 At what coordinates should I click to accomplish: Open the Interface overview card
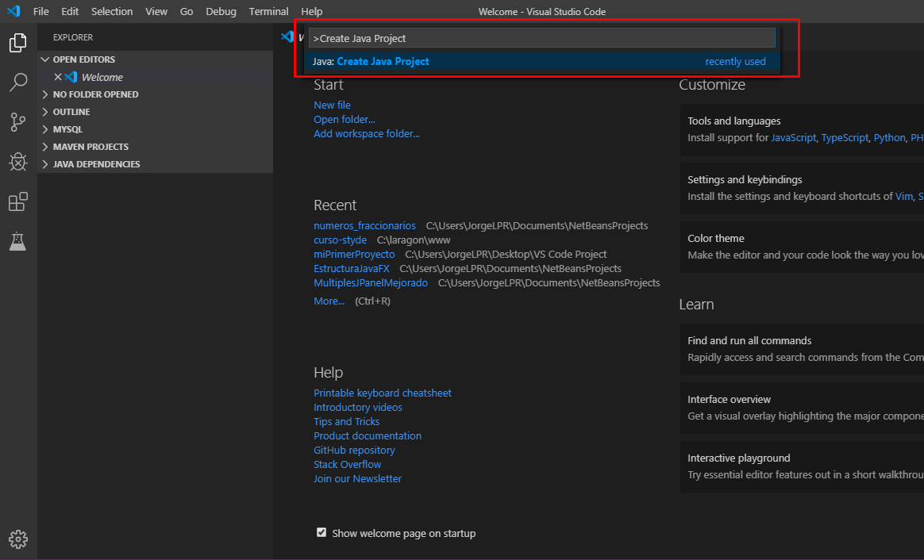click(x=802, y=408)
